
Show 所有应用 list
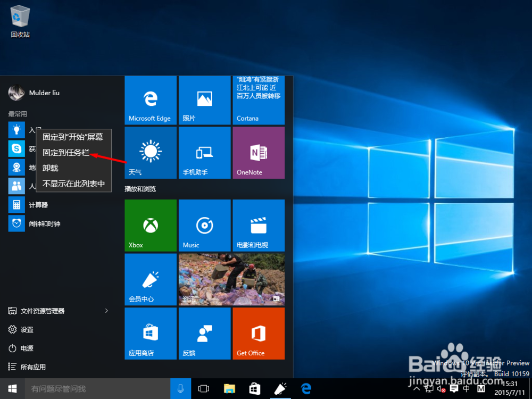(27, 367)
